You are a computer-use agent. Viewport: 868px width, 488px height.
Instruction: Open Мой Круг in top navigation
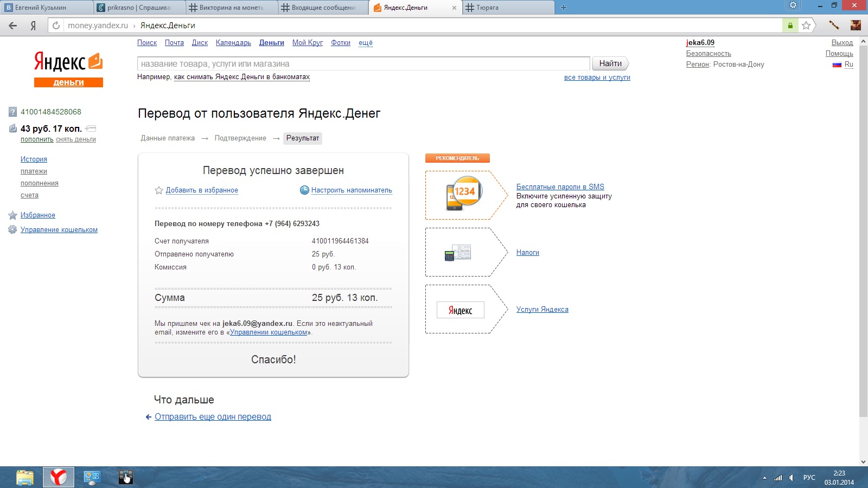coord(307,43)
